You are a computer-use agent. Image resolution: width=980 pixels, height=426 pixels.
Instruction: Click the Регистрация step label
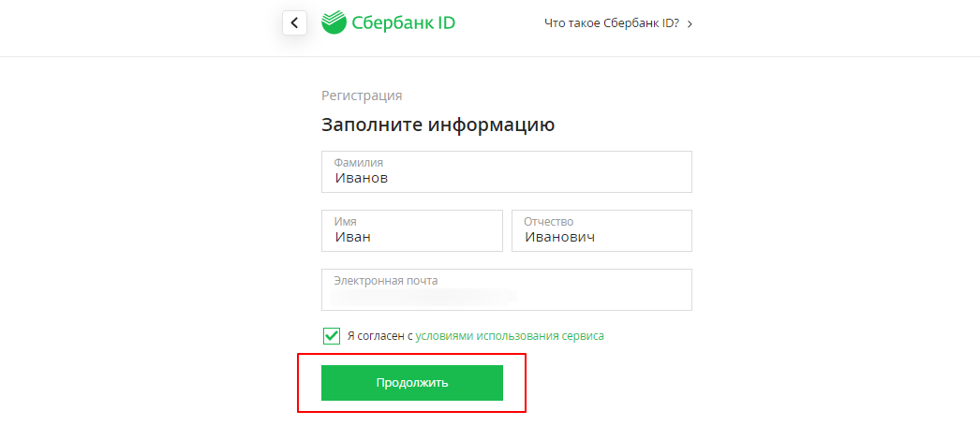pos(362,95)
